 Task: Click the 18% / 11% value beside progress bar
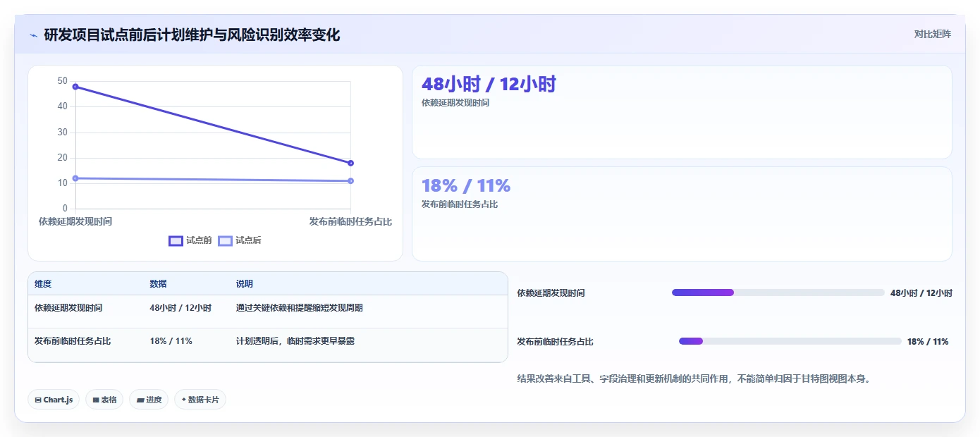[x=928, y=342]
